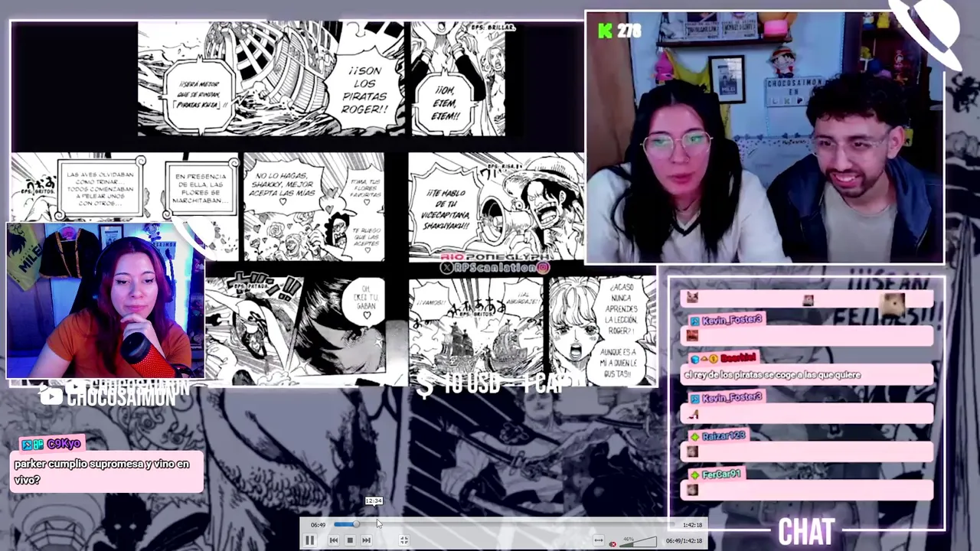980x551 pixels.
Task: Click the seek bar handle at 06:49
Action: (x=356, y=524)
